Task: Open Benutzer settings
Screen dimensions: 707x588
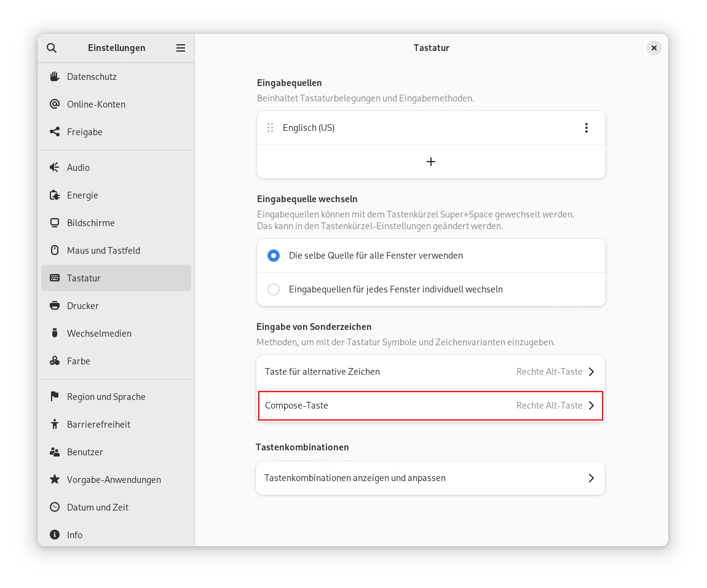Action: (116, 452)
